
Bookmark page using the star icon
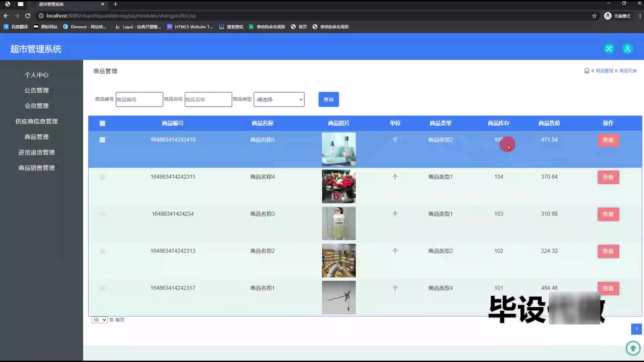tap(594, 16)
